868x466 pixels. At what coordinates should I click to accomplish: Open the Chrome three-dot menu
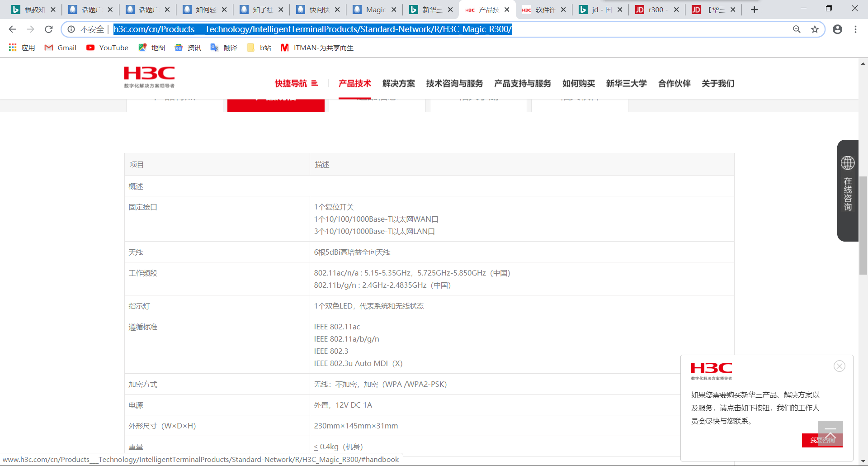tap(855, 29)
